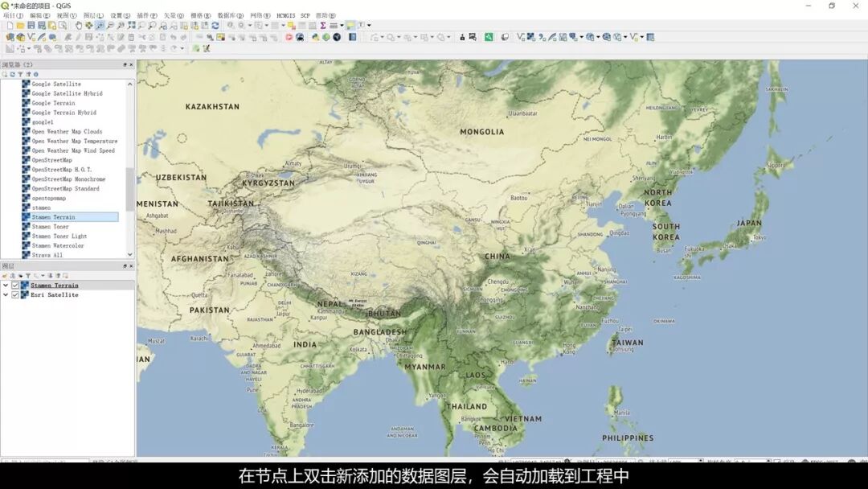Viewport: 868px width, 489px height.
Task: Open dropdown arrow beside Sigma measure tool
Action: pyautogui.click(x=342, y=26)
